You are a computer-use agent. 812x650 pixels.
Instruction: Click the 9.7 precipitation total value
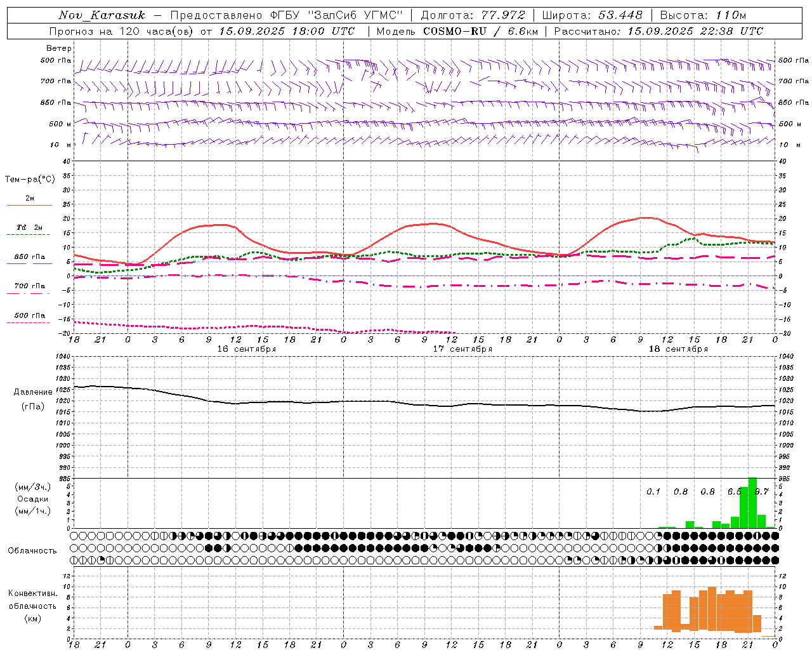point(761,492)
